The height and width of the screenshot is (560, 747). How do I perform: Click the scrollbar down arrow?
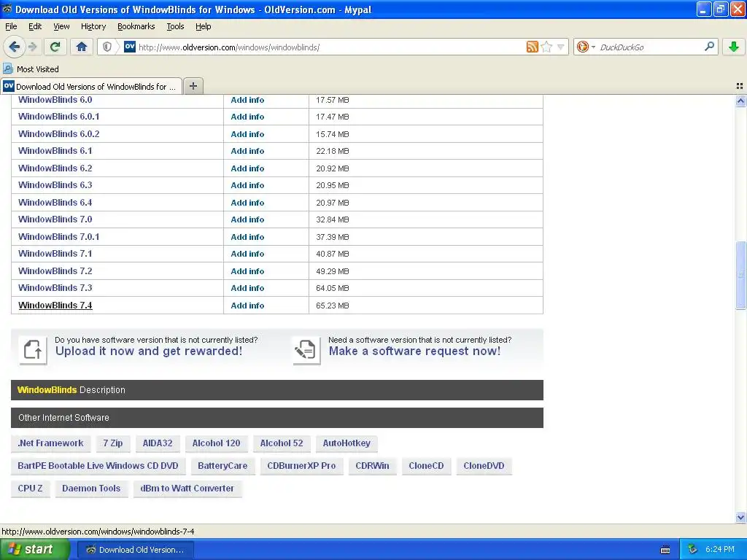tap(740, 517)
